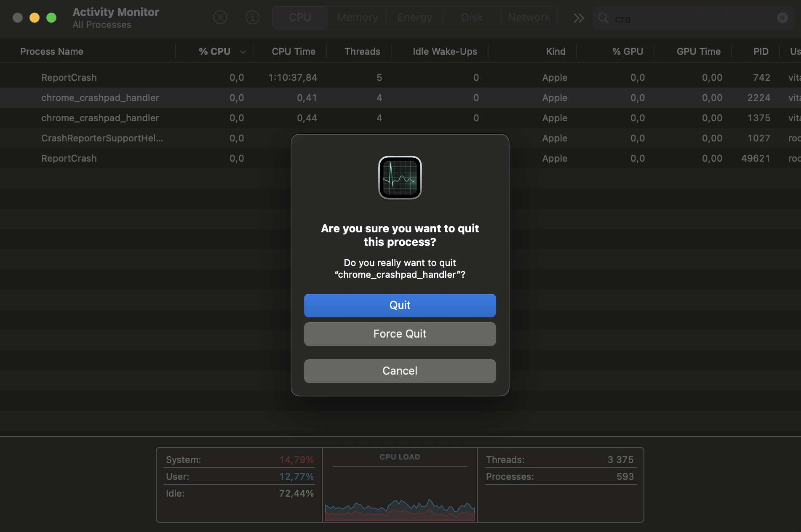The height and width of the screenshot is (532, 801).
Task: Switch to the Memory tab
Action: coord(357,17)
